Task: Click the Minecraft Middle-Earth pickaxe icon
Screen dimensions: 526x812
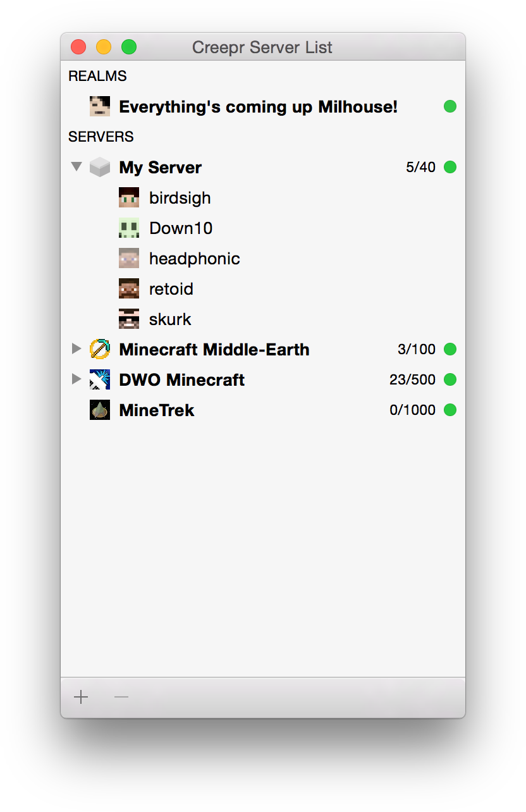Action: tap(100, 349)
